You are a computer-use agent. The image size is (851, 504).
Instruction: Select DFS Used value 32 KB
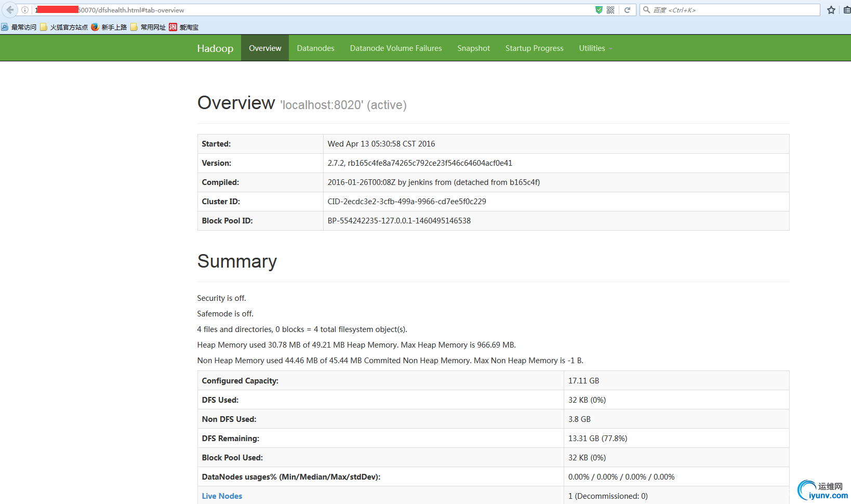coord(587,400)
